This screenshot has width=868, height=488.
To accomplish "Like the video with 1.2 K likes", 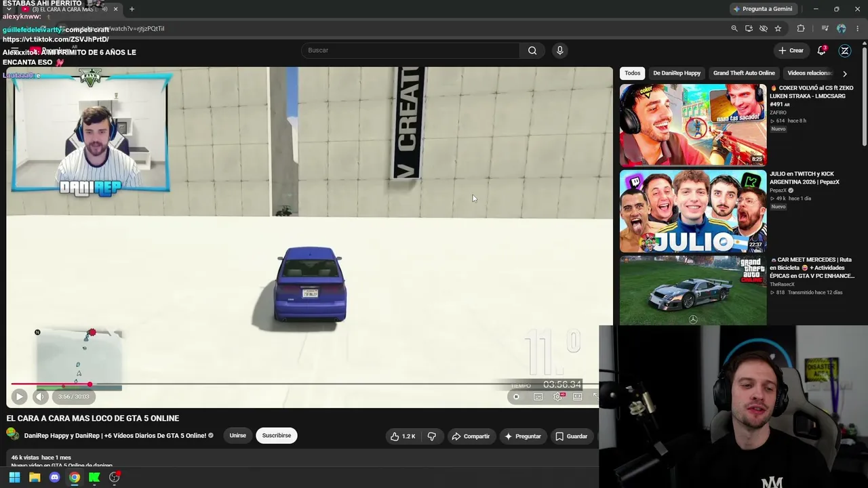I will [403, 436].
